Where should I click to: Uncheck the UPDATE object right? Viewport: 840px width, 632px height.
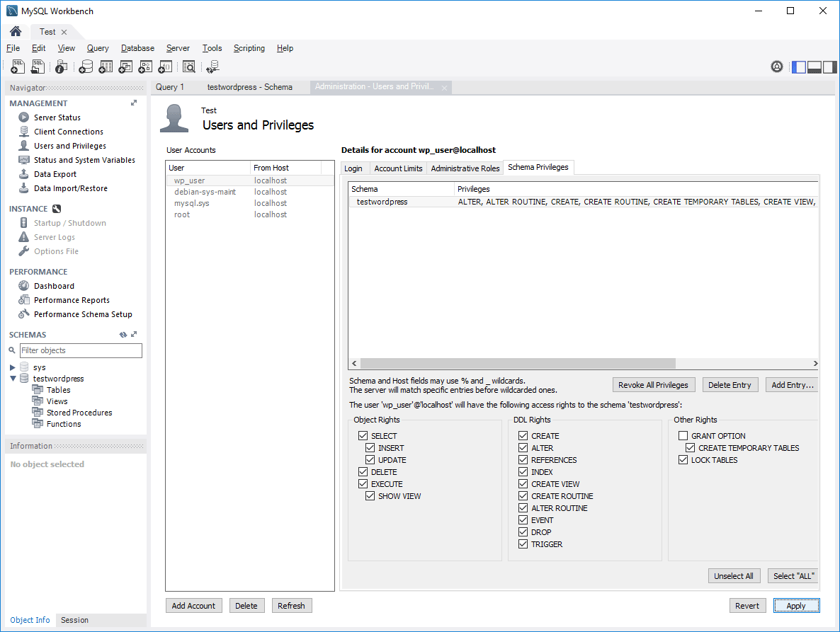pos(370,460)
